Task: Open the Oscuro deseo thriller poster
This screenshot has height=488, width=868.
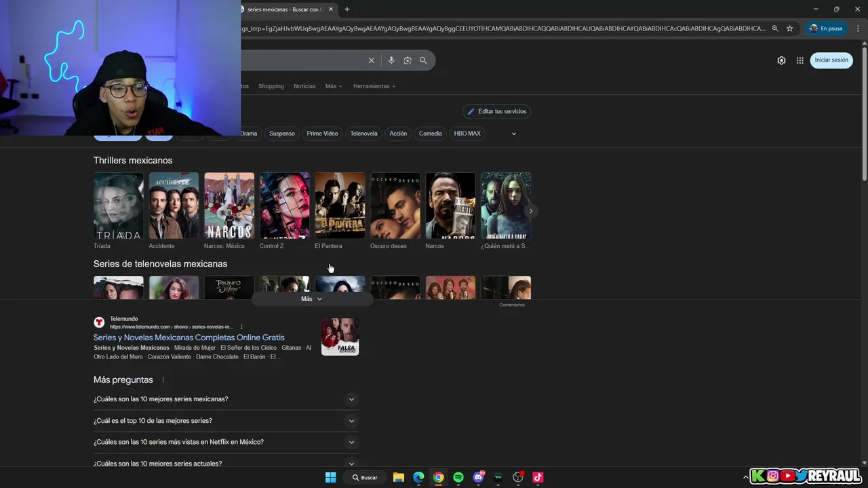Action: click(x=395, y=205)
